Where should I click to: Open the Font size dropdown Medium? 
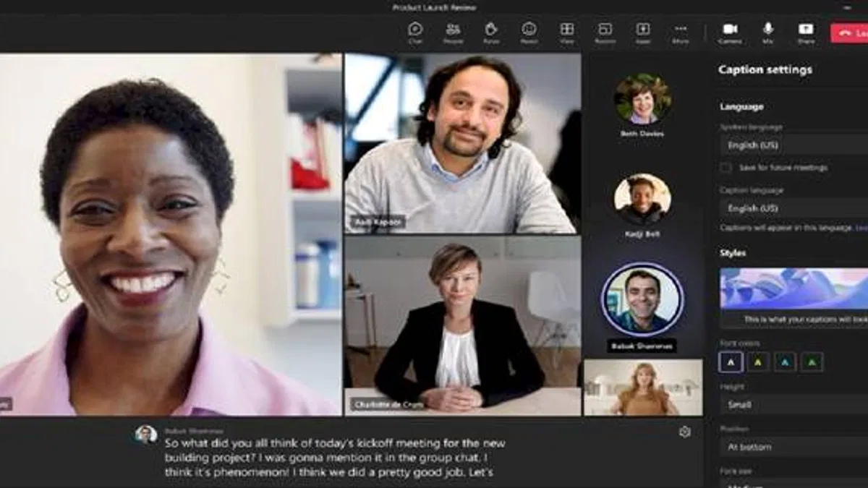[x=794, y=483]
